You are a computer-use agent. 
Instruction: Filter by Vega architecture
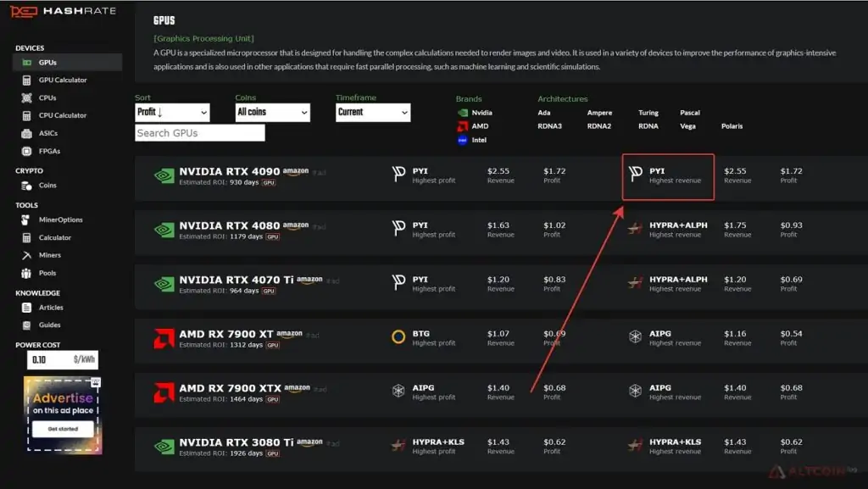pyautogui.click(x=687, y=126)
